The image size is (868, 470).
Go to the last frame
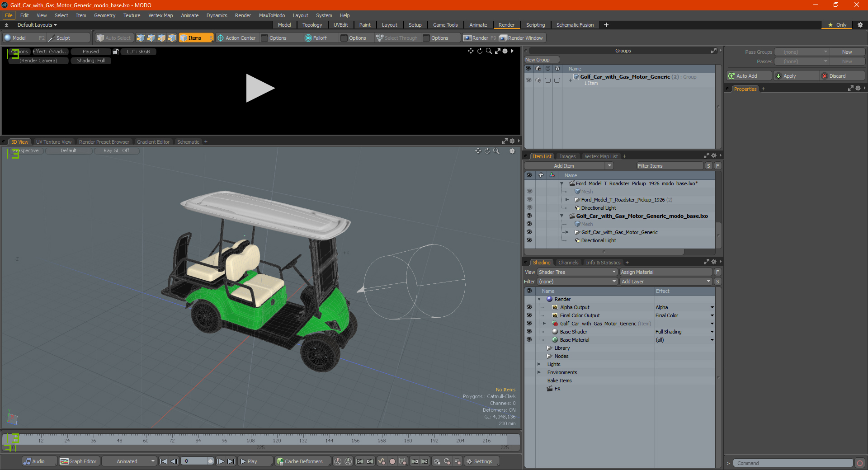coord(231,461)
